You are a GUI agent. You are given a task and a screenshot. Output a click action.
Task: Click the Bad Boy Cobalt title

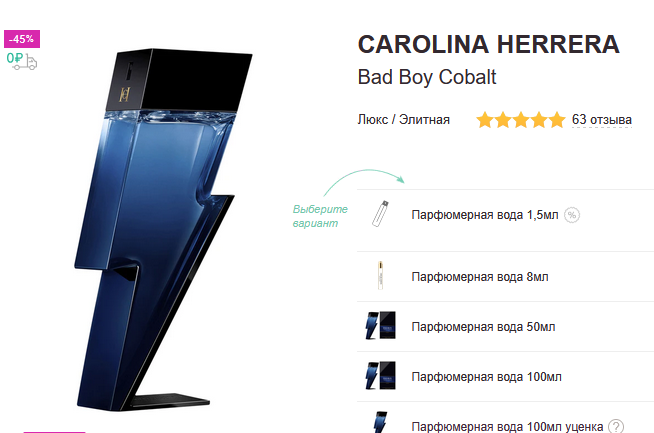pyautogui.click(x=427, y=77)
